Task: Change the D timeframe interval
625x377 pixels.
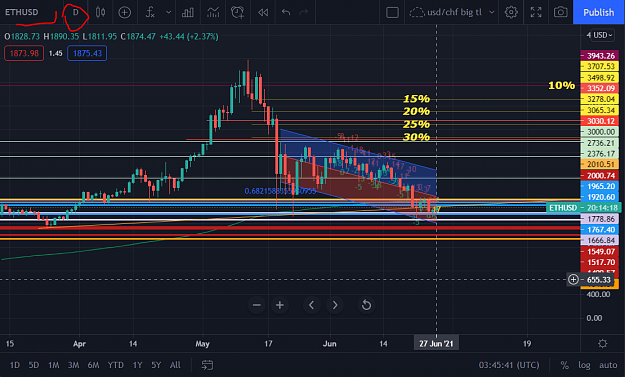Action: point(75,12)
